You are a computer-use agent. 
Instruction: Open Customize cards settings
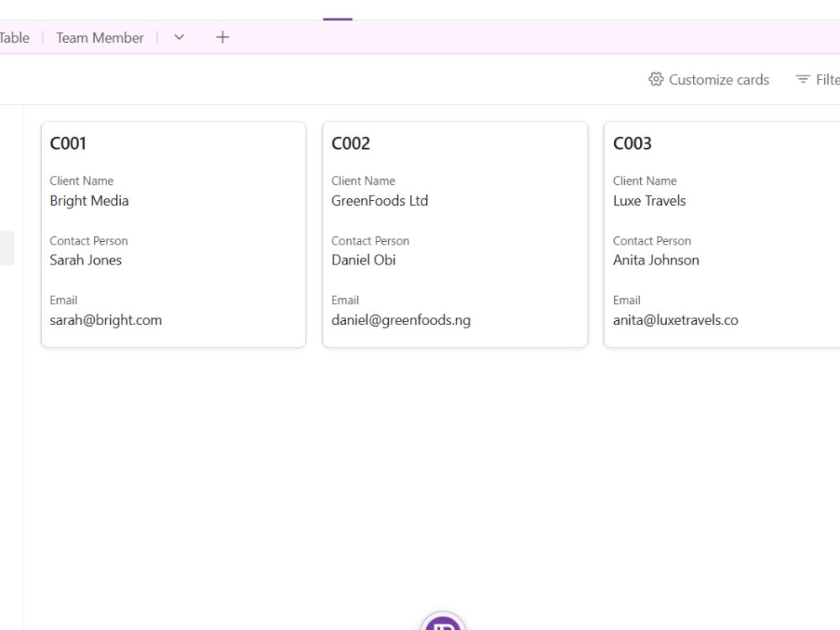click(709, 79)
